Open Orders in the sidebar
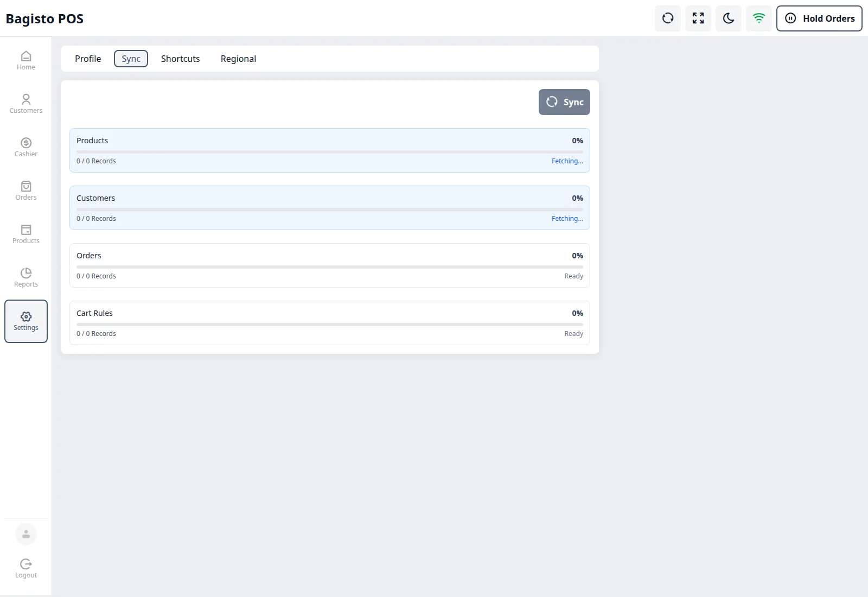Screen dimensions: 868x597 (26, 191)
